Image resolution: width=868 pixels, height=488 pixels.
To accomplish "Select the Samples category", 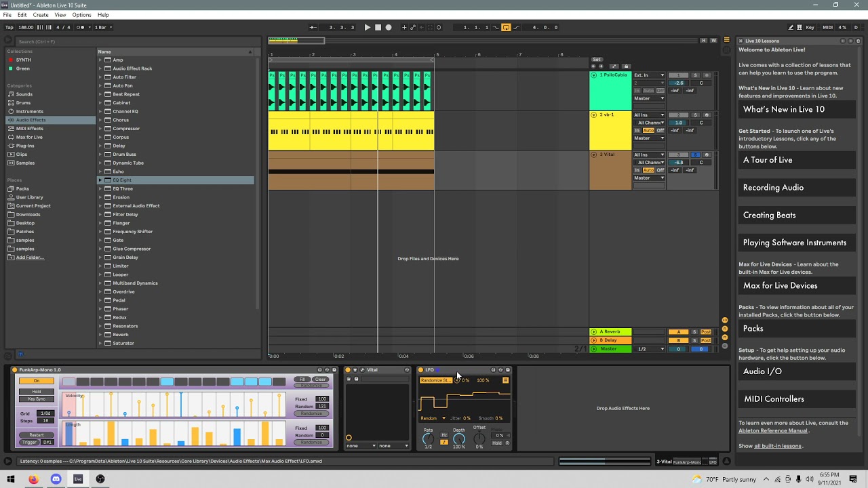I will tap(25, 163).
